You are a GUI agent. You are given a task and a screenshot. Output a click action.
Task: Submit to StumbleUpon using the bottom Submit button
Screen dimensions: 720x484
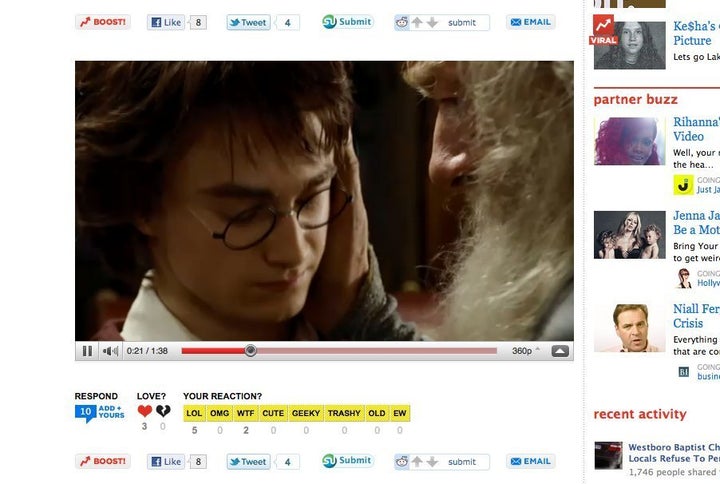coord(348,461)
